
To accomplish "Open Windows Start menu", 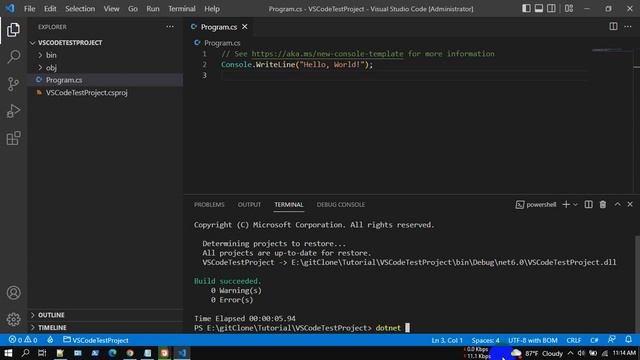I will point(8,353).
